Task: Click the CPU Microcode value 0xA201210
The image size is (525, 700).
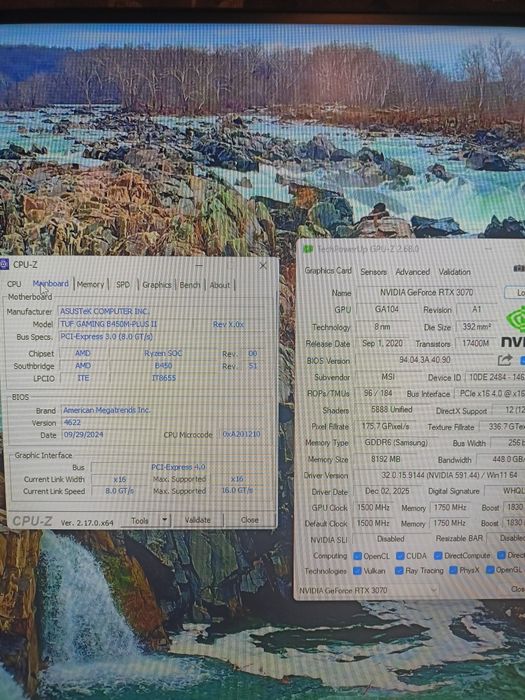Action: 242,434
